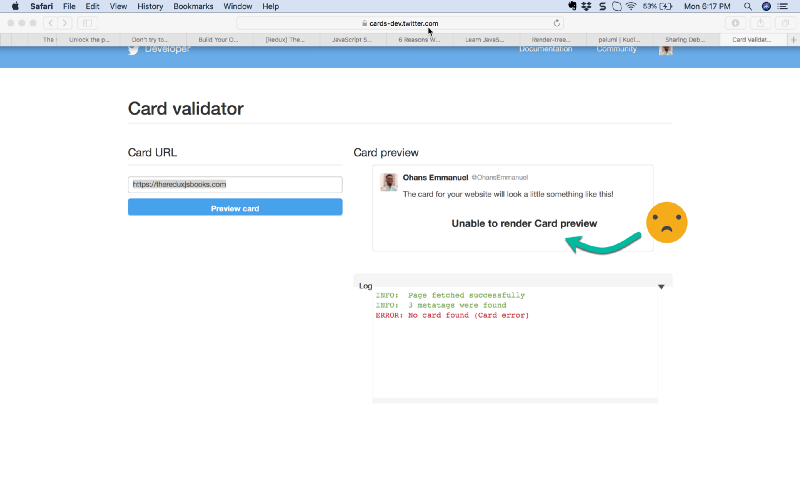Open Notification Center list icon
Image resolution: width=800 pixels, height=500 pixels.
783,6
